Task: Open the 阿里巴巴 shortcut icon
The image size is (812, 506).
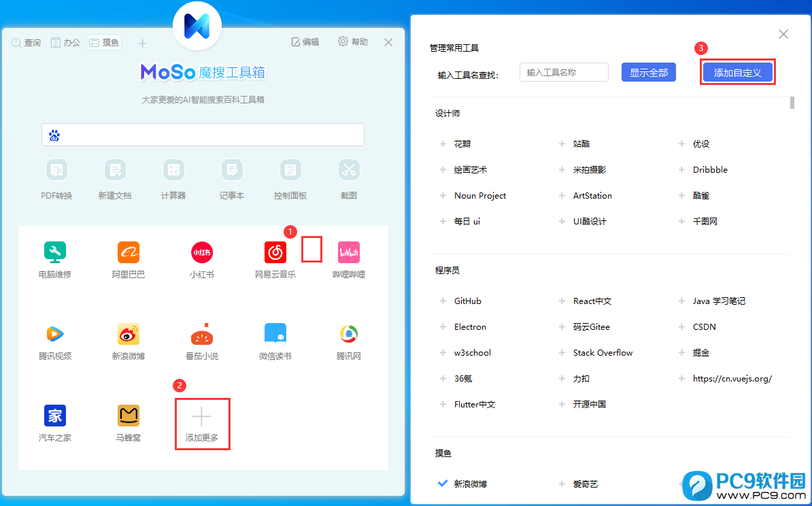Action: tap(129, 253)
